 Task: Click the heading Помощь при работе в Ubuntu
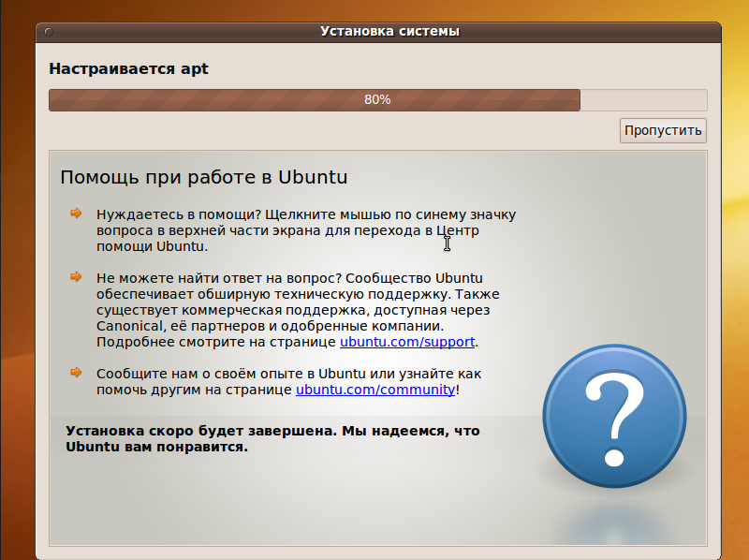[x=204, y=177]
